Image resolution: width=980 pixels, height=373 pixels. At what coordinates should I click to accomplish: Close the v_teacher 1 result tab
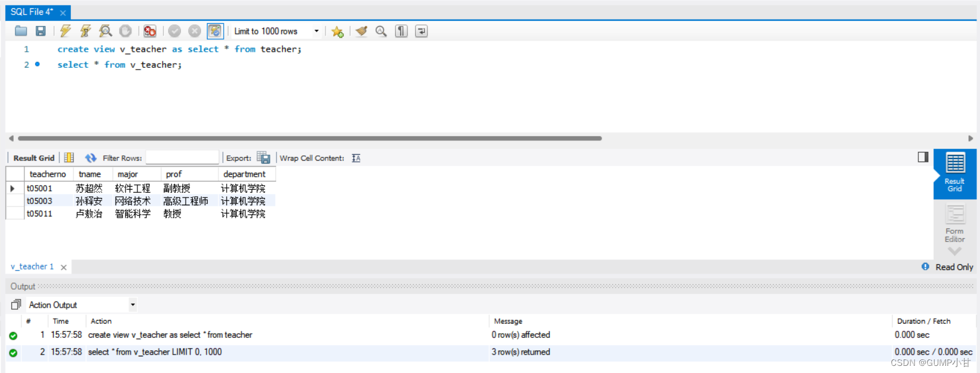[64, 267]
